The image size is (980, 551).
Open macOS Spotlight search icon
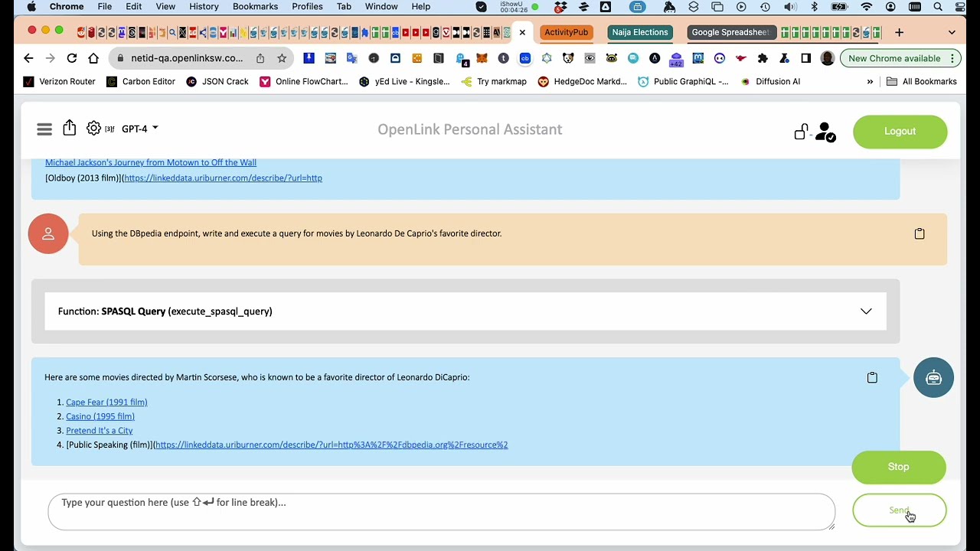pos(938,7)
